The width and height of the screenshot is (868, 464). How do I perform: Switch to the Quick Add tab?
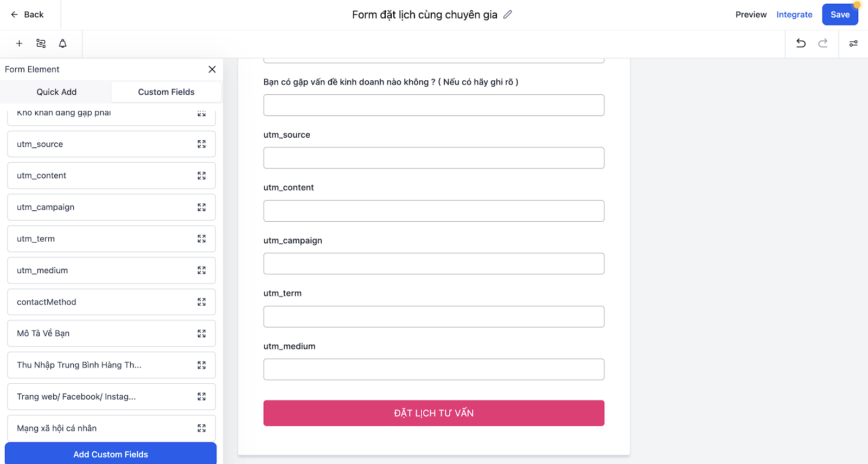click(56, 92)
